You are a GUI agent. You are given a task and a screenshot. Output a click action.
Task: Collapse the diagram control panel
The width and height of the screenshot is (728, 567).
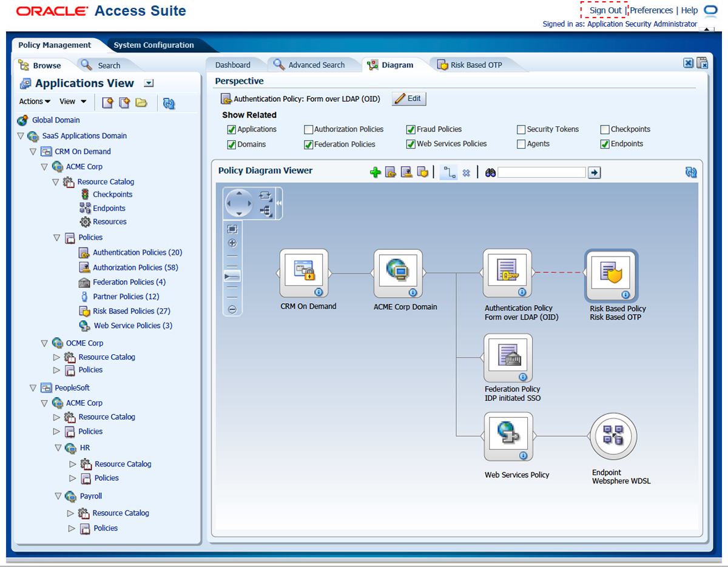coord(279,204)
